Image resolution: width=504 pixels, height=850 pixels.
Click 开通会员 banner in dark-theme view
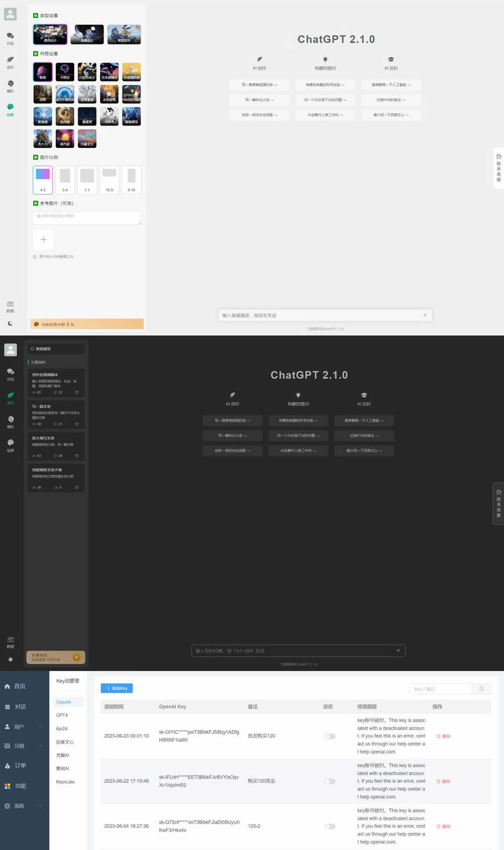click(x=56, y=657)
